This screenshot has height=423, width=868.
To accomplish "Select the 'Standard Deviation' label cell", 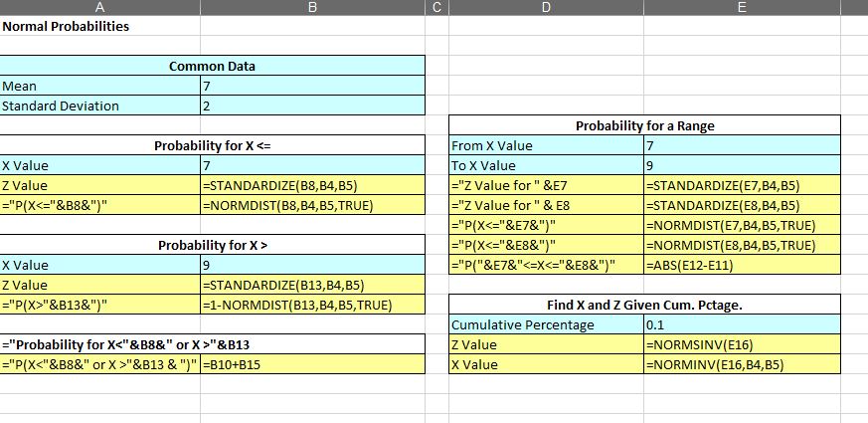I will coord(99,106).
